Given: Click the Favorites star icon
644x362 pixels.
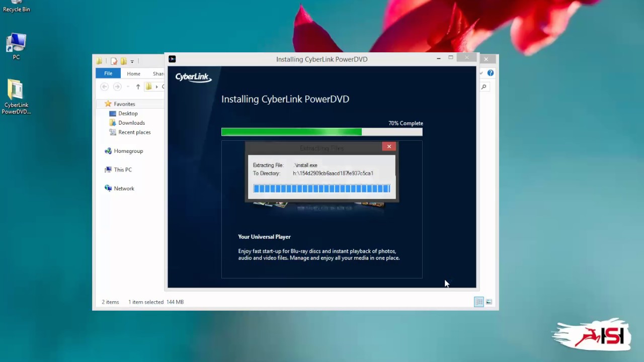Looking at the screenshot, I should pyautogui.click(x=108, y=104).
